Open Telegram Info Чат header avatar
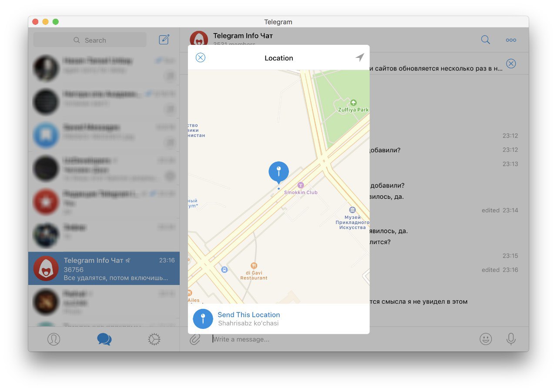The image size is (557, 392). (199, 39)
